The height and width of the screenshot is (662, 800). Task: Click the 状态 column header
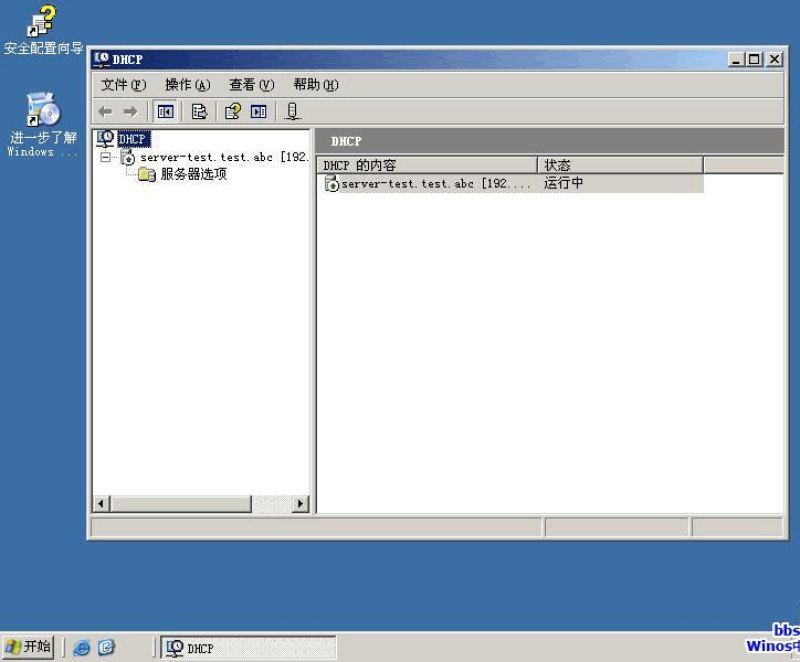[x=620, y=165]
